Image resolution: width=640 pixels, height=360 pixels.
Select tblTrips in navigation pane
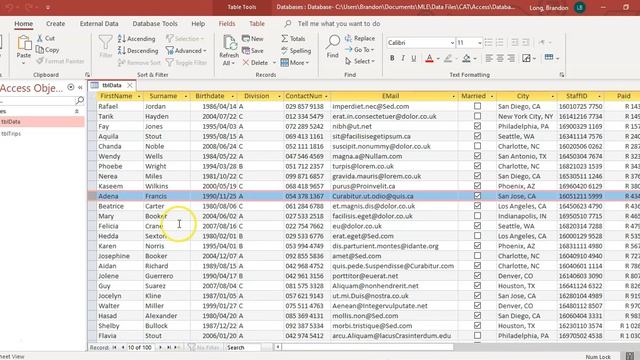(x=11, y=133)
